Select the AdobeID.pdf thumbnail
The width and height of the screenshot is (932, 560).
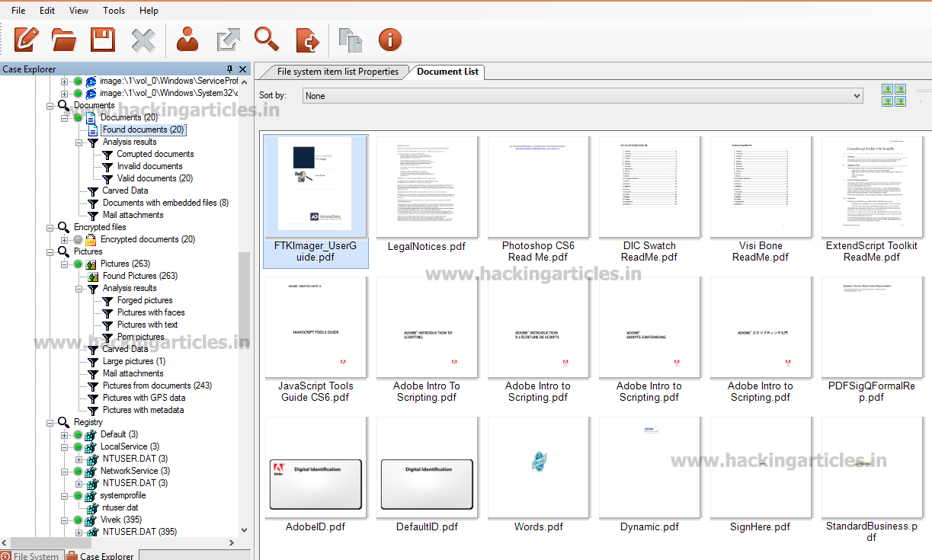tap(315, 475)
